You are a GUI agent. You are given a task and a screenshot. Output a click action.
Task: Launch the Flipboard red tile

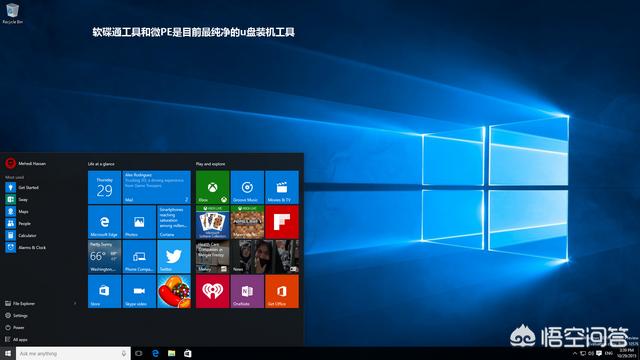point(282,222)
